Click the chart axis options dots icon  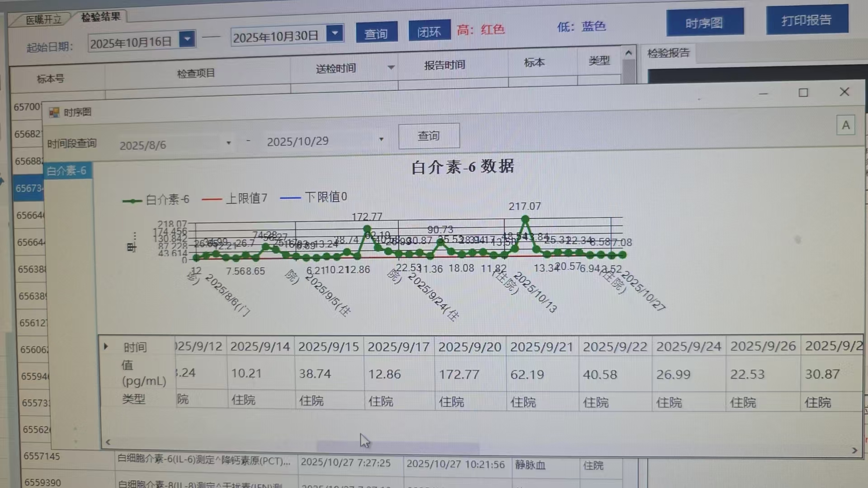(x=134, y=236)
